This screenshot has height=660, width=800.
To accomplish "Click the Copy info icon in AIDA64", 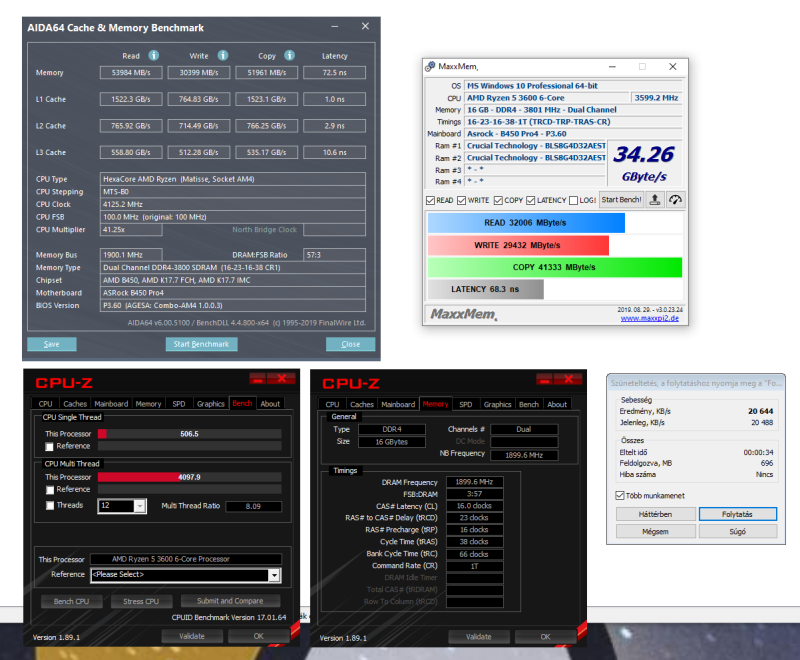I will (289, 55).
